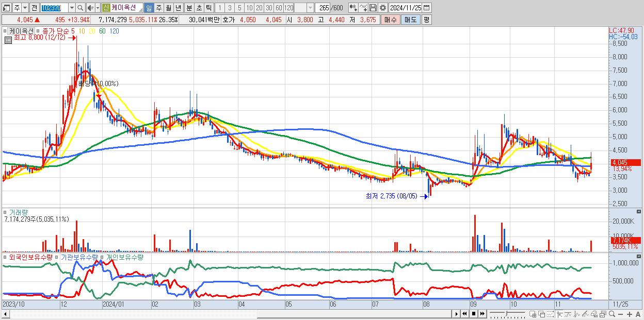Click the 'A' auto-fit icon at bottom right
Image resolution: width=644 pixels, height=320 pixels.
click(638, 314)
